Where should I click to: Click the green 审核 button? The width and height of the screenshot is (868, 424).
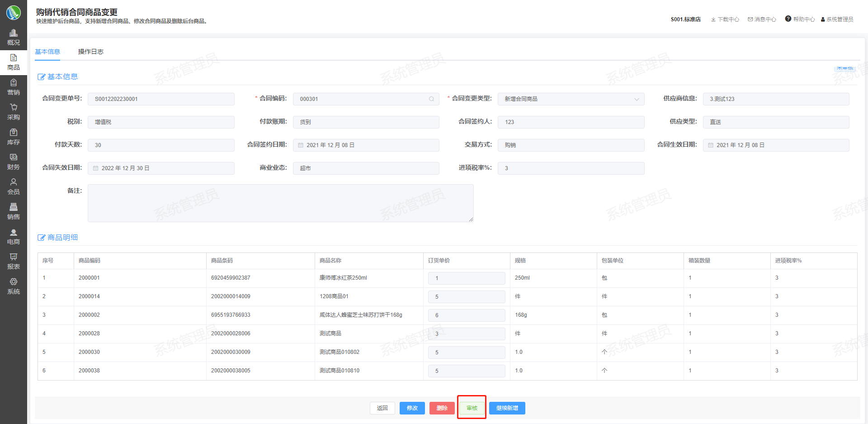[472, 408]
